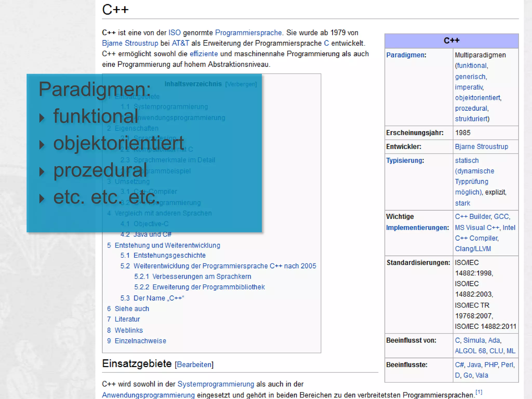Jump to section 4.2 Java und C#
Image resolution: width=532 pixels, height=399 pixels.
pyautogui.click(x=146, y=235)
